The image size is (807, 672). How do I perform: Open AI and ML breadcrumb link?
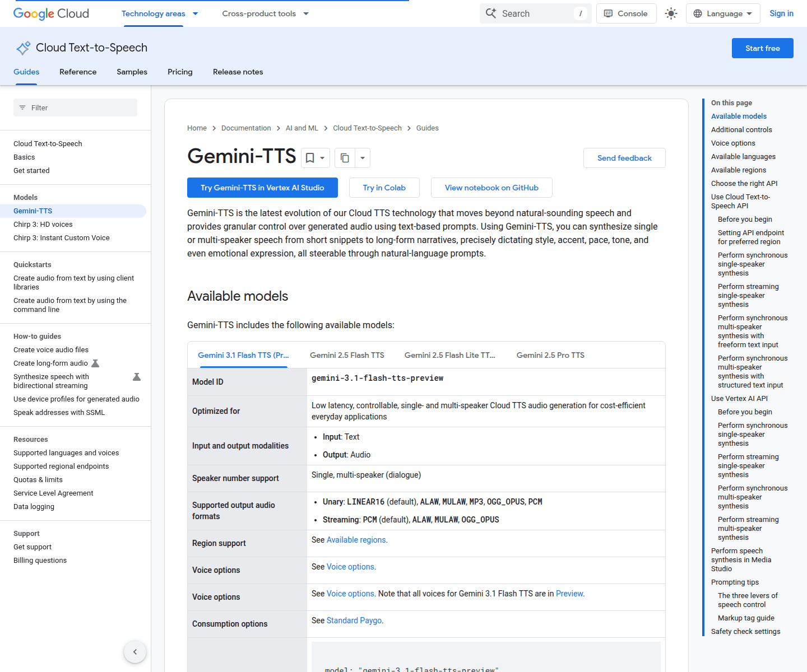click(x=302, y=128)
